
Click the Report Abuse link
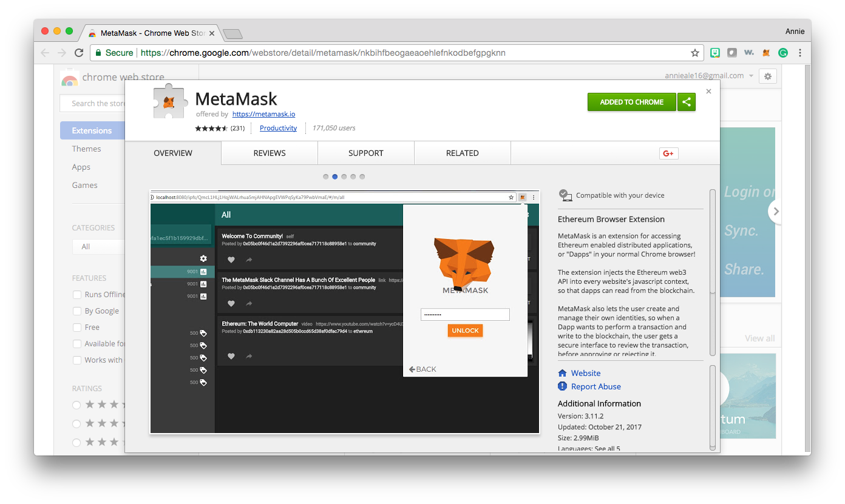click(x=596, y=386)
